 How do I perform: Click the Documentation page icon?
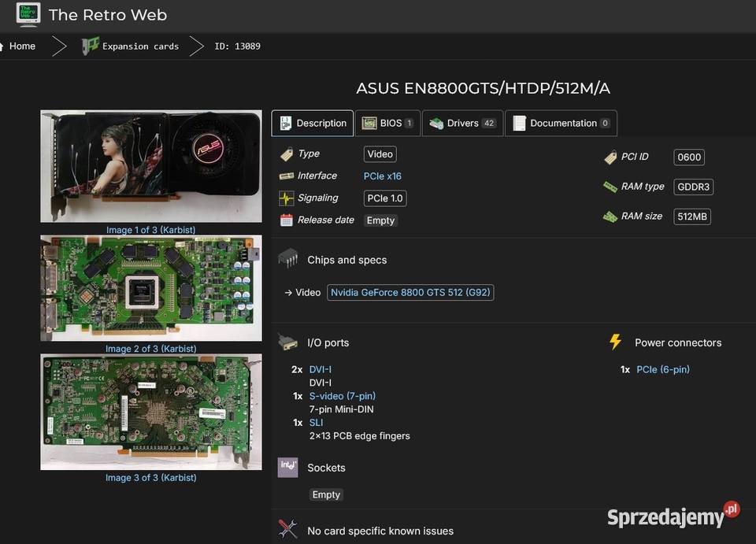[x=519, y=124]
